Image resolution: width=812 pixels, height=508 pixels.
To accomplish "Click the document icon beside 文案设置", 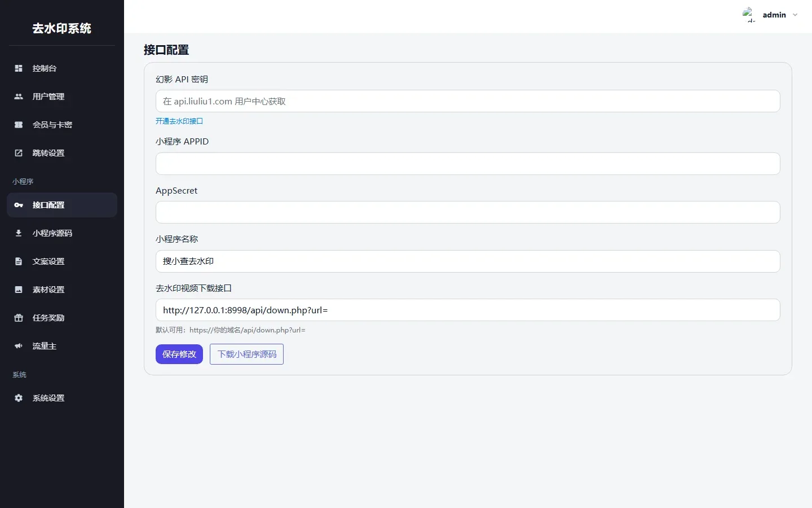I will [19, 261].
